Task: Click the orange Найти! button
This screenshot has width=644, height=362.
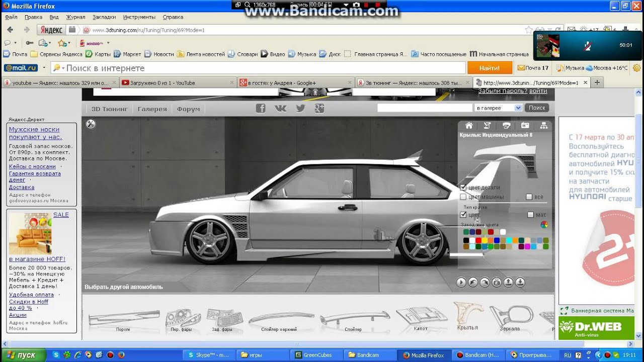Action: 490,68
